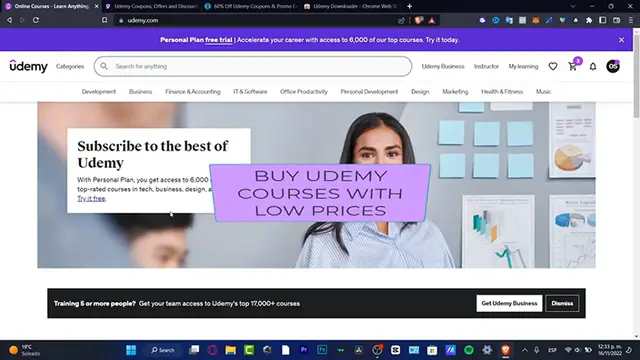Open the extensions puzzle icon
Viewport: 640px width, 360px height.
coord(589,20)
